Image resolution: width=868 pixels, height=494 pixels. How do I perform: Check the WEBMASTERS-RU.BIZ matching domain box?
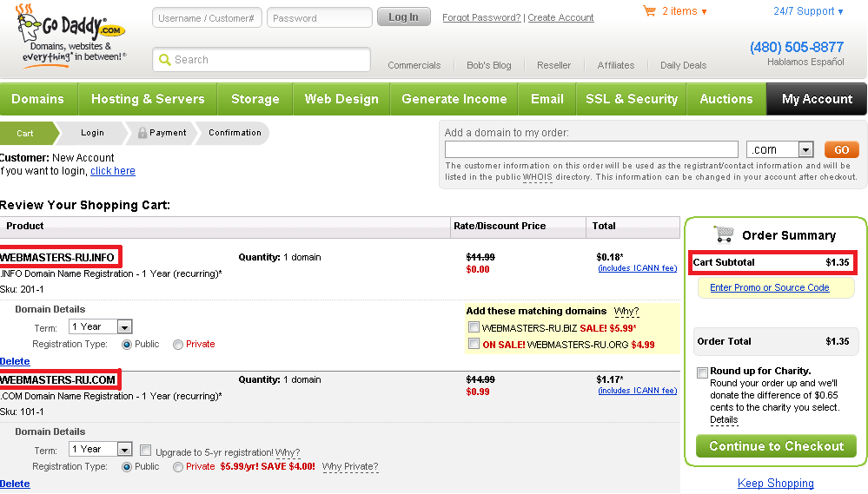tap(474, 328)
